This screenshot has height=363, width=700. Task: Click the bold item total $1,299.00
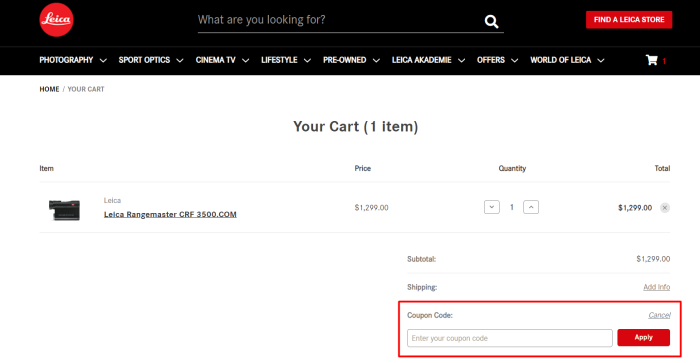(635, 208)
